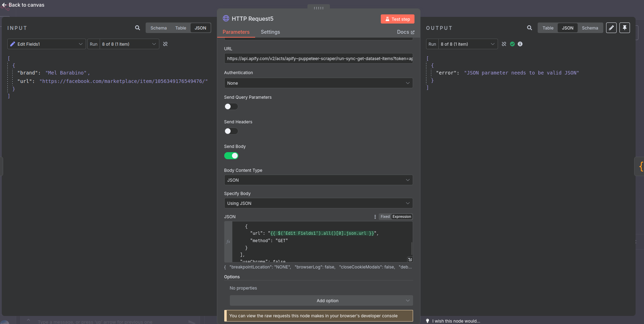The height and width of the screenshot is (324, 644).
Task: Search the OUTPUT panel data
Action: (x=530, y=28)
